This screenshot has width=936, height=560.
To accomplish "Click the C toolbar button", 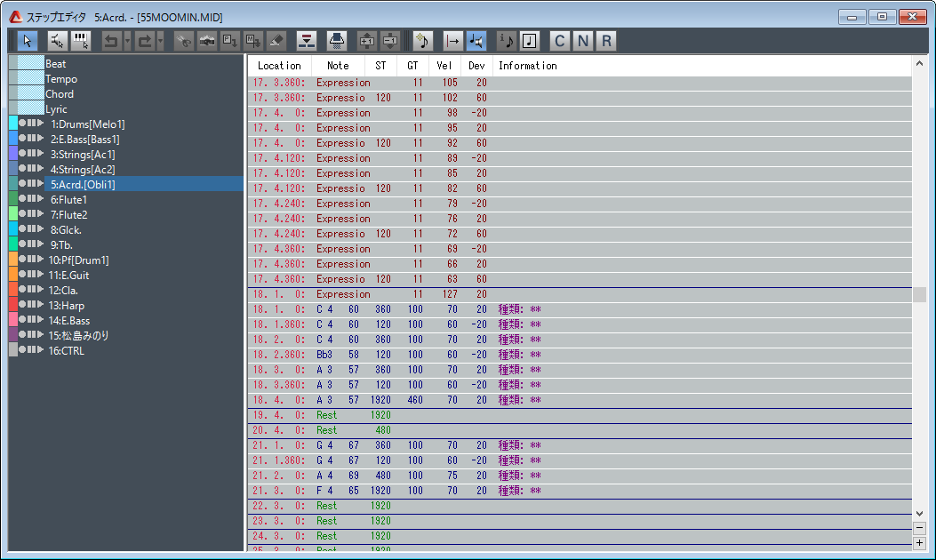I will click(x=559, y=41).
